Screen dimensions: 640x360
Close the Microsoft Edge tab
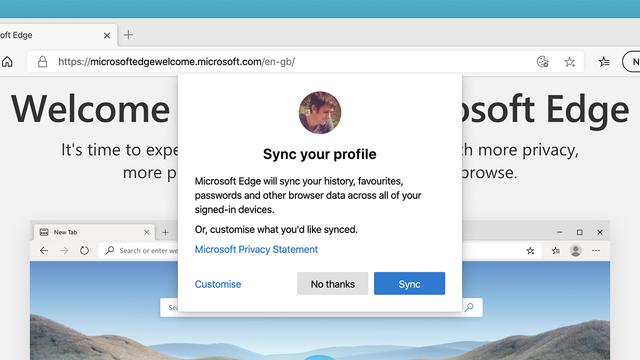point(107,36)
